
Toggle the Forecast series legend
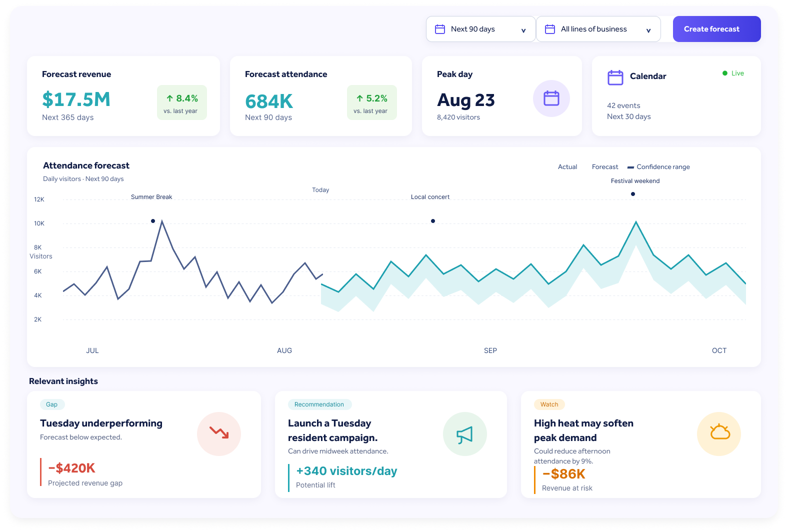tap(605, 167)
